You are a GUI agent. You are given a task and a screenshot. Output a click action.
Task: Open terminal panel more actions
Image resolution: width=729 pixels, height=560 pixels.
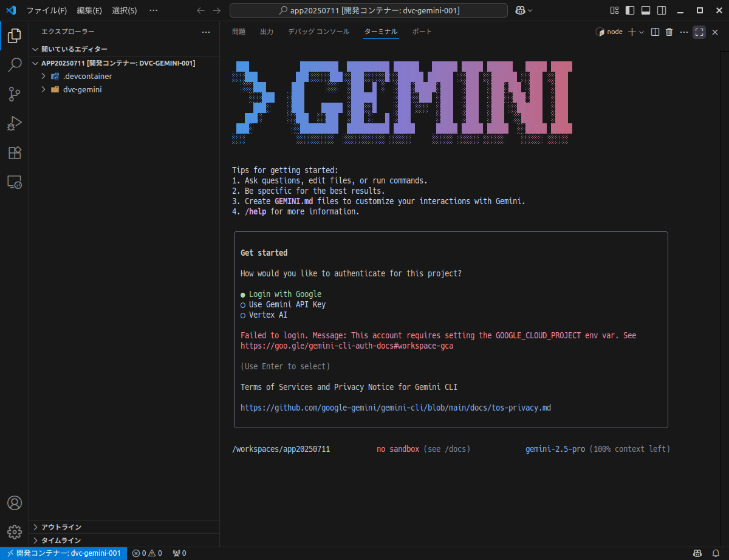[x=684, y=32]
